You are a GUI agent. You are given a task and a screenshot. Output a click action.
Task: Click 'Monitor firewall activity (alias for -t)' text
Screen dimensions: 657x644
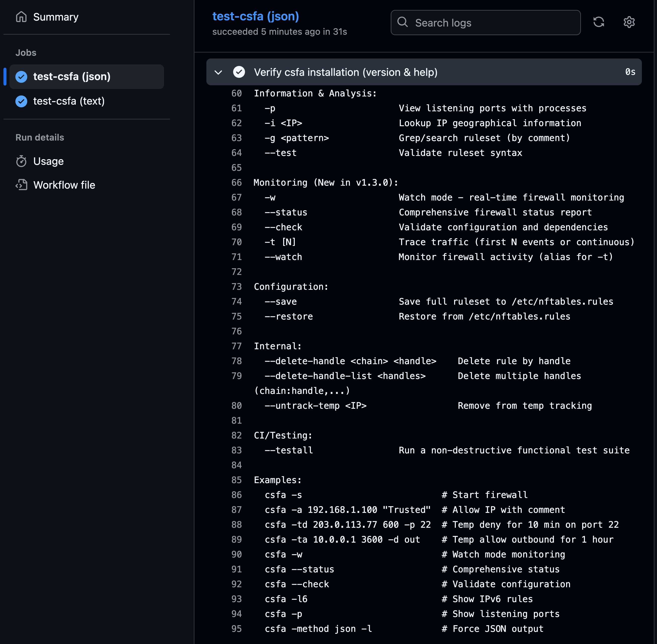506,257
